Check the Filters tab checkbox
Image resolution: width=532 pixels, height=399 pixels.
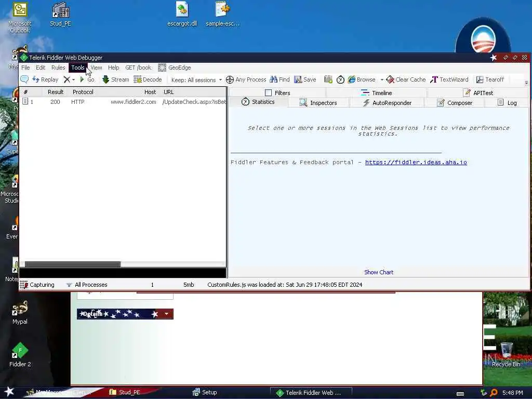coord(269,92)
